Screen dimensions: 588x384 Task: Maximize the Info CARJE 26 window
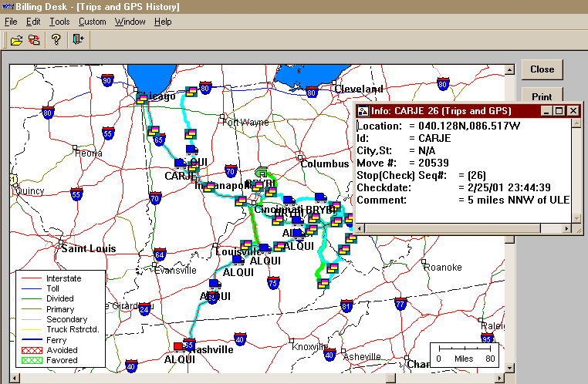559,111
